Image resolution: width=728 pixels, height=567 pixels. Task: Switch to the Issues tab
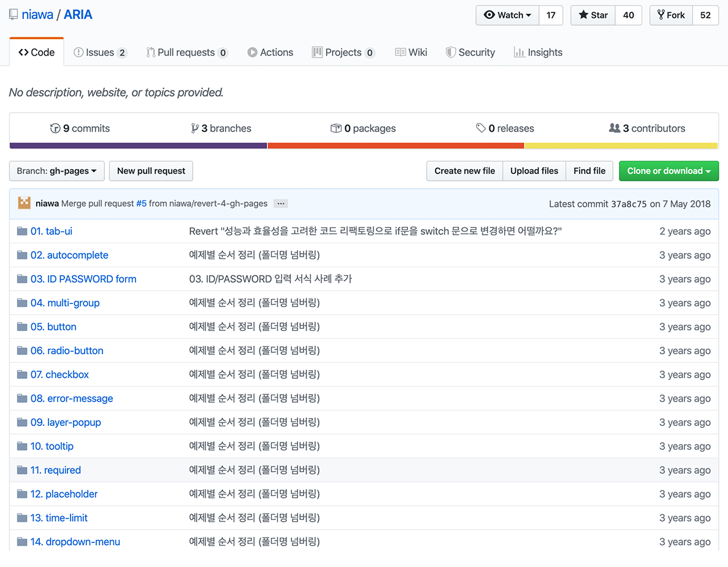coord(100,53)
